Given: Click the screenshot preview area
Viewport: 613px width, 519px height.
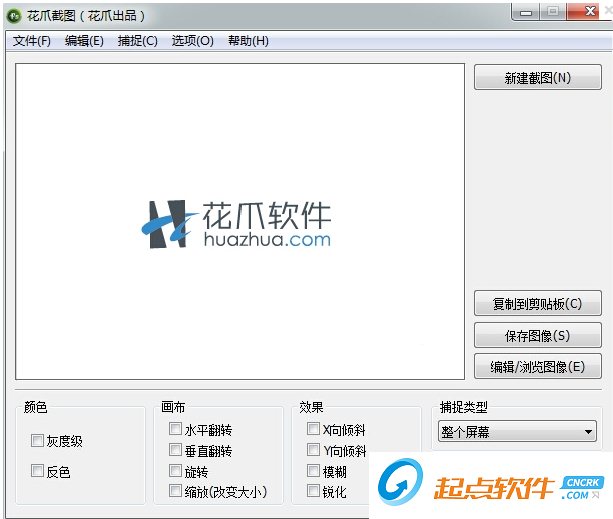Looking at the screenshot, I should (x=240, y=221).
